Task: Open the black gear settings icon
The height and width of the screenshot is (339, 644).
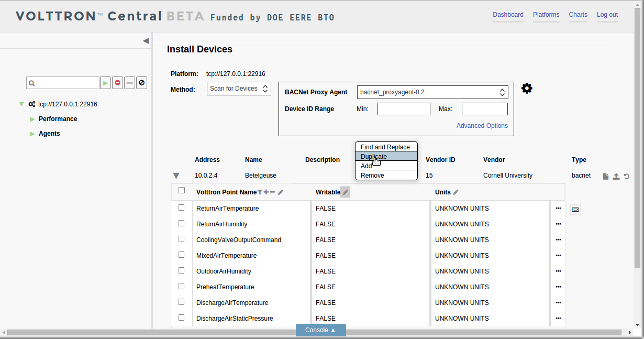Action: pos(527,89)
